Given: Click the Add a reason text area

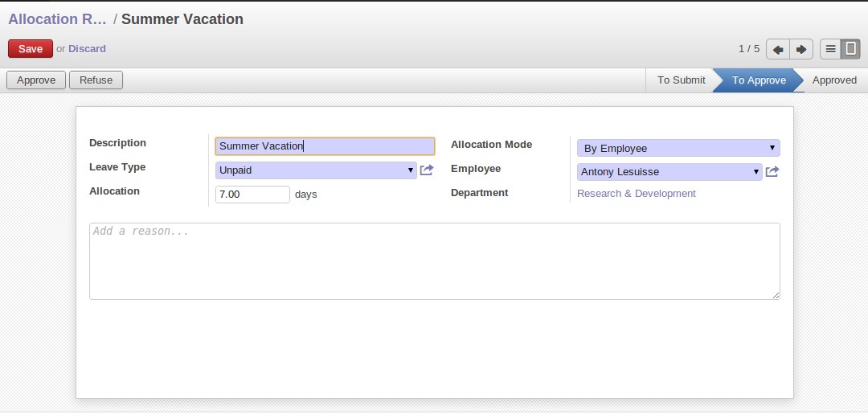Looking at the screenshot, I should [435, 261].
